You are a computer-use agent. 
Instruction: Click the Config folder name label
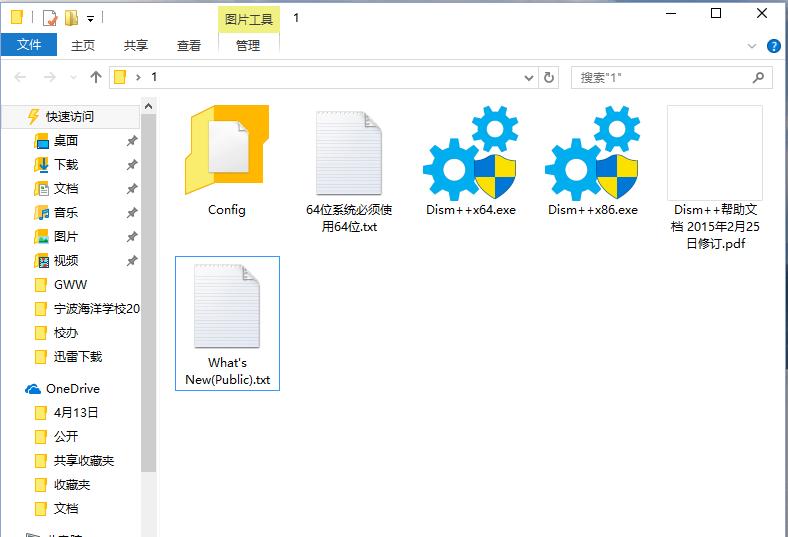[x=227, y=210]
